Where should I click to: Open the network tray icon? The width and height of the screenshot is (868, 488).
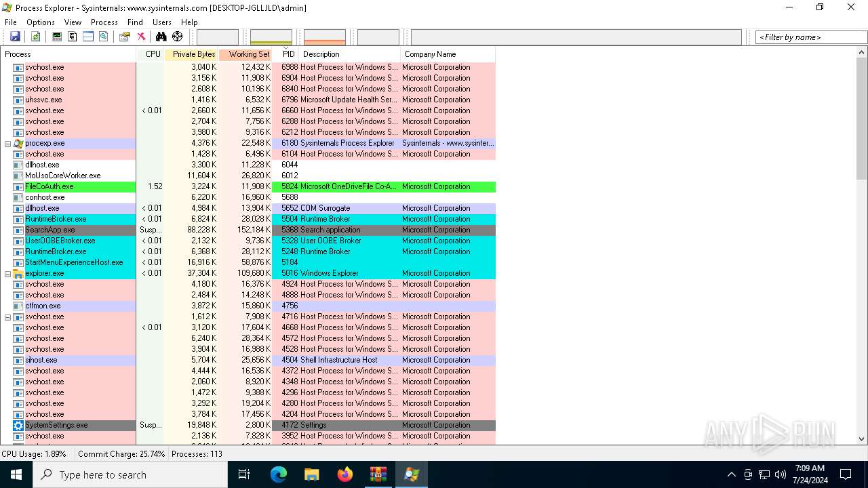(x=764, y=474)
